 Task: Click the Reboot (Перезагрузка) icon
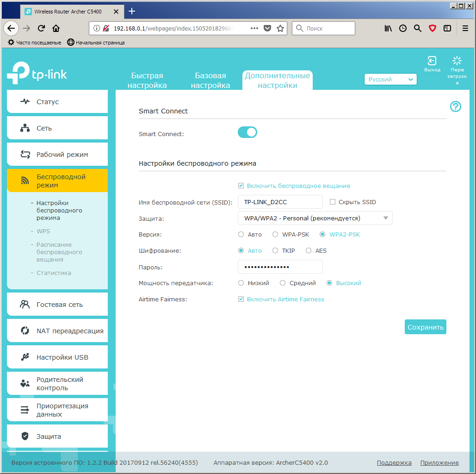(x=457, y=61)
